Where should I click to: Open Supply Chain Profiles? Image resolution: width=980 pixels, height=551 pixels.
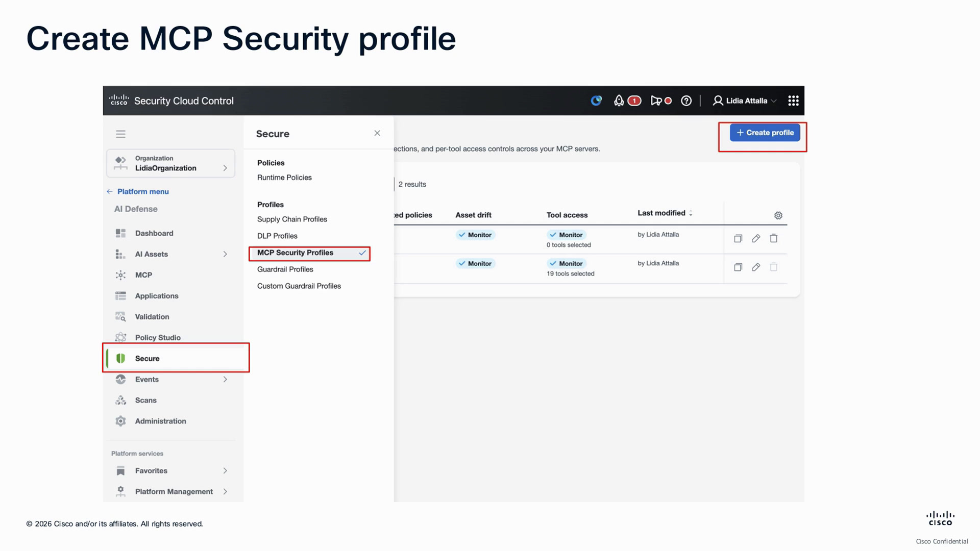tap(292, 219)
